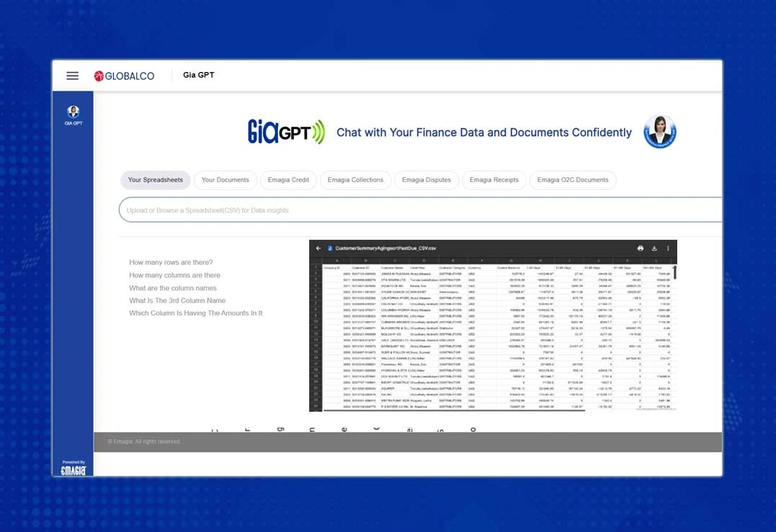The image size is (776, 532).
Task: Select Emagia O2C Documents tab
Action: [x=573, y=180]
